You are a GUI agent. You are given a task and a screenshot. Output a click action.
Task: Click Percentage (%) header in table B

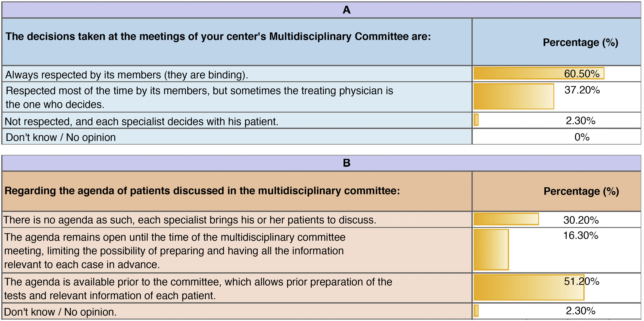click(581, 191)
